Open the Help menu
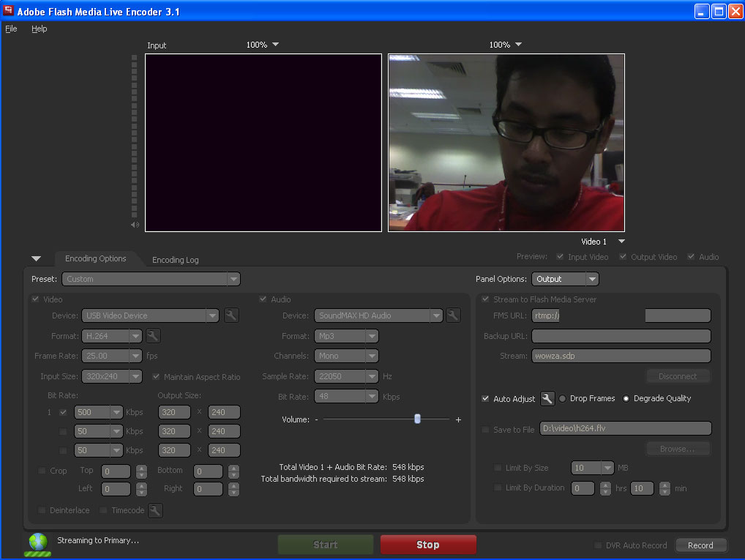Screen dimensions: 745x560 [x=39, y=29]
